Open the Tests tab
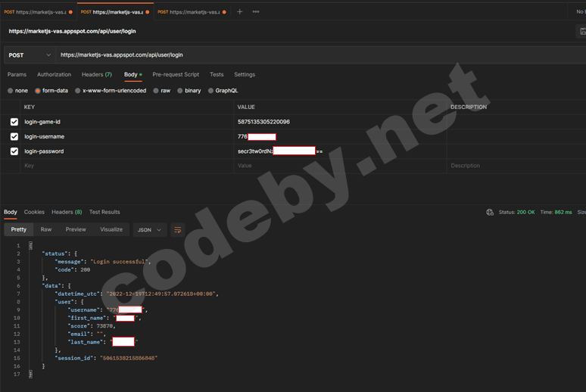The width and height of the screenshot is (586, 392). [x=217, y=75]
